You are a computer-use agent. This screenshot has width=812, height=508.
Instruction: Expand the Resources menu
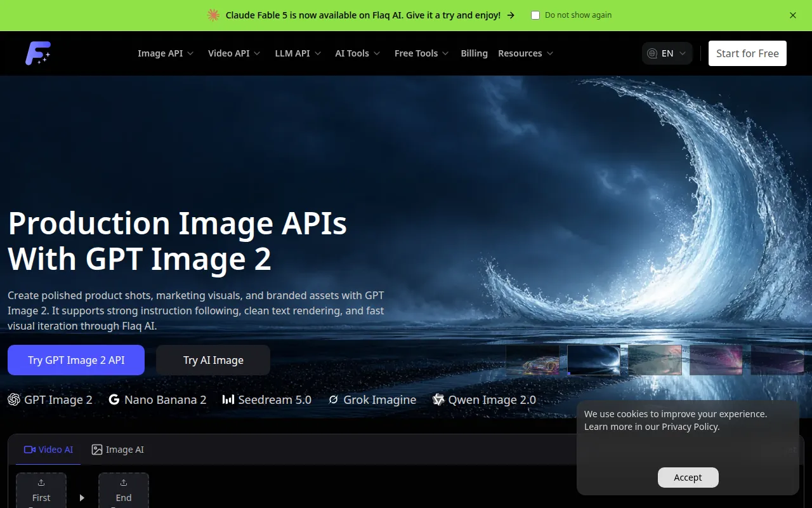[526, 53]
